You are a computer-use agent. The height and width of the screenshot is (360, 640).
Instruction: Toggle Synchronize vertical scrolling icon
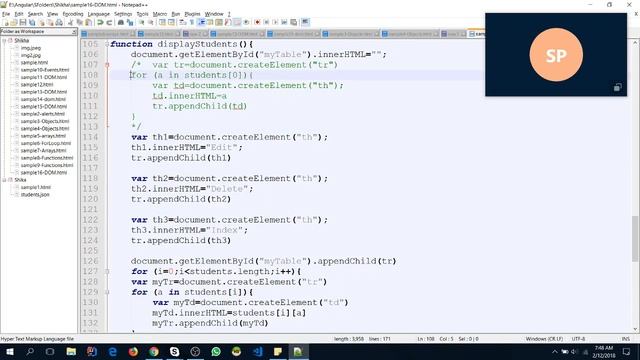[x=162, y=22]
